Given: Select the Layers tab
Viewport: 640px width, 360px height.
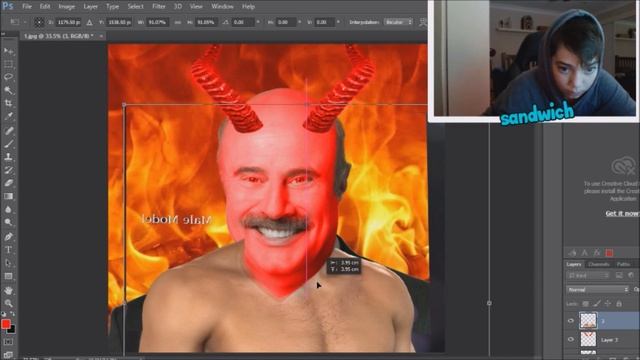Looking at the screenshot, I should pos(574,264).
